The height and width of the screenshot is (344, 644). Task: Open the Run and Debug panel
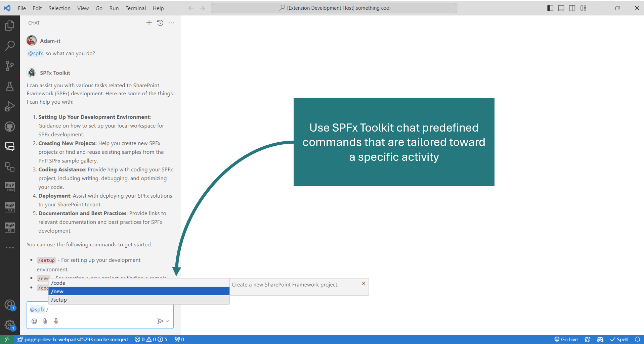coord(10,106)
